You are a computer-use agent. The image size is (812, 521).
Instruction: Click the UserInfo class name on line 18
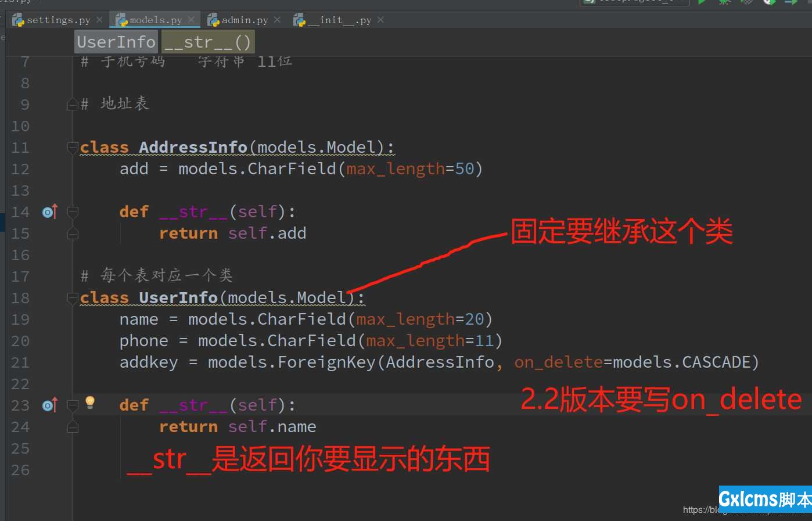(x=178, y=298)
